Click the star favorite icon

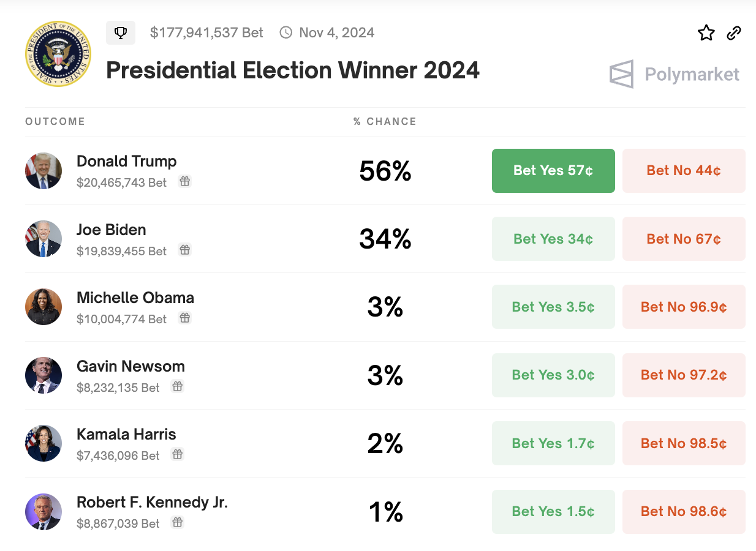pyautogui.click(x=706, y=33)
